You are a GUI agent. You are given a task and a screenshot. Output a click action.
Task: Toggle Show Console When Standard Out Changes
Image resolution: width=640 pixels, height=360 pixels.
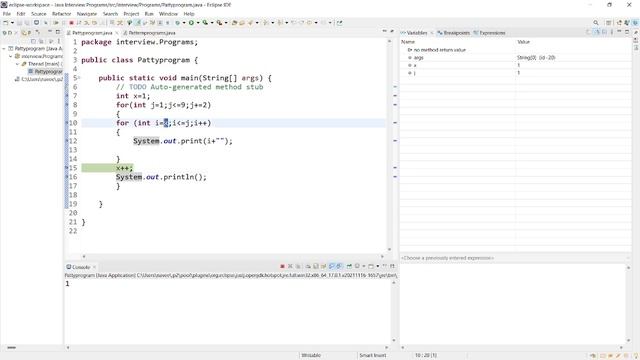pos(331,267)
